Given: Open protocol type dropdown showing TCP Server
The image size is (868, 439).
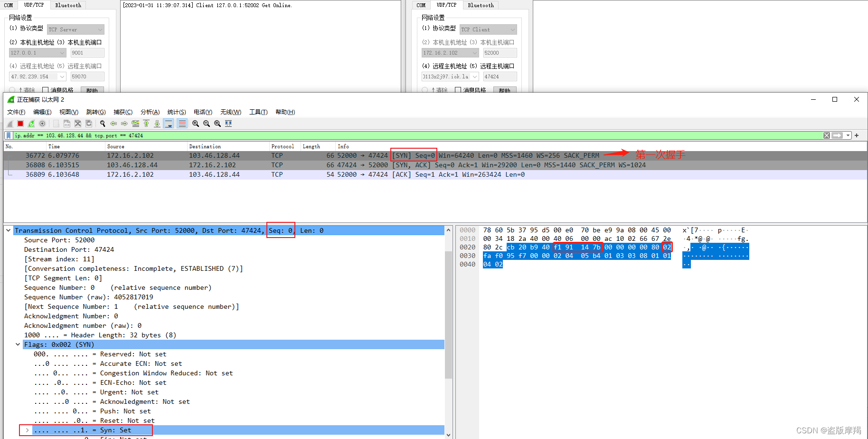Looking at the screenshot, I should pyautogui.click(x=75, y=29).
